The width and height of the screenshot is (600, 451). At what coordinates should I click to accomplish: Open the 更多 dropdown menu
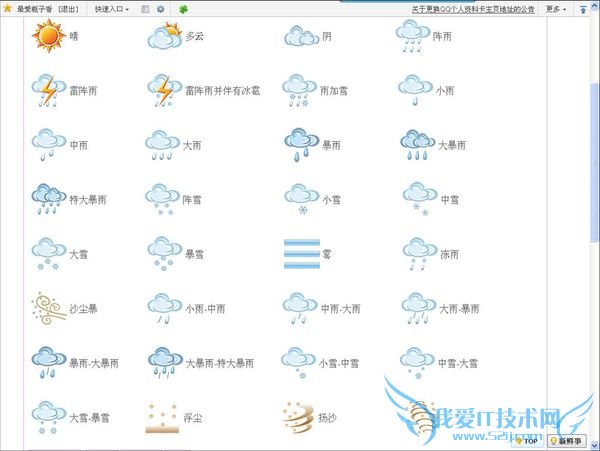(x=556, y=9)
